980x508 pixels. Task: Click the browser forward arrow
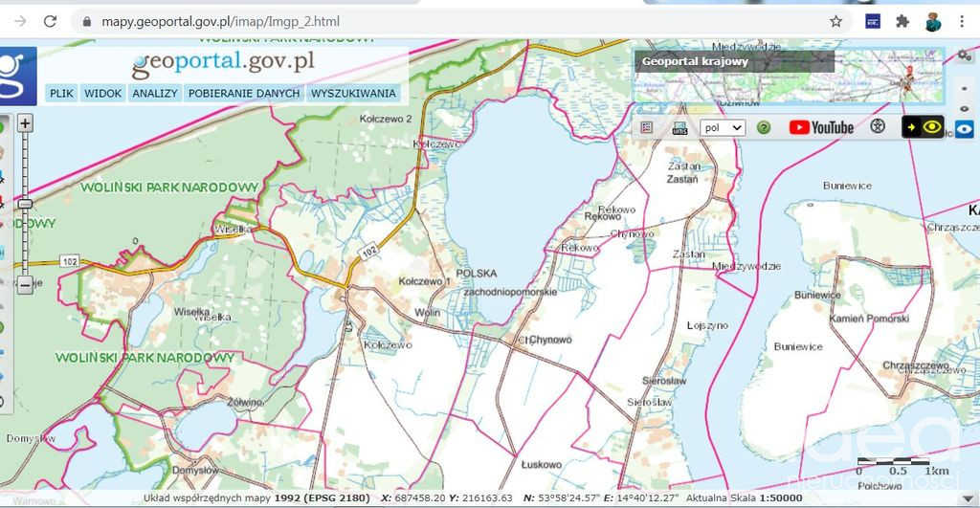click(x=21, y=21)
